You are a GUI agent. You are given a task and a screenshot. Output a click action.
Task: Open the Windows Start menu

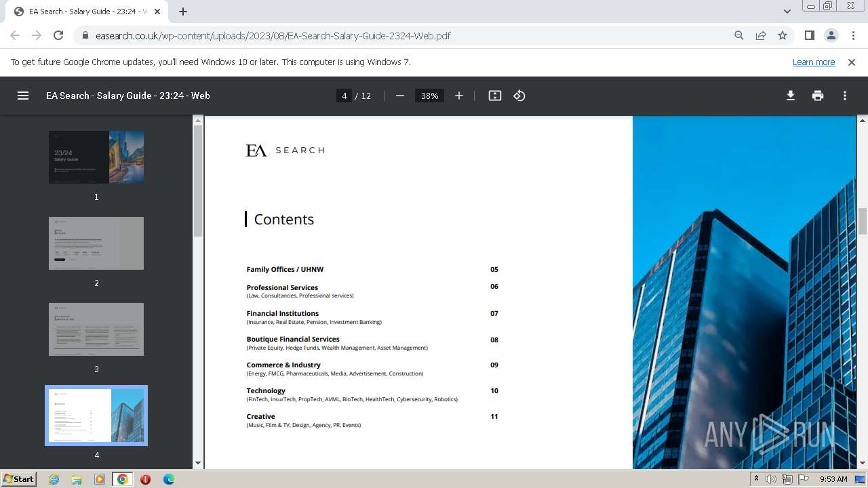coord(18,479)
